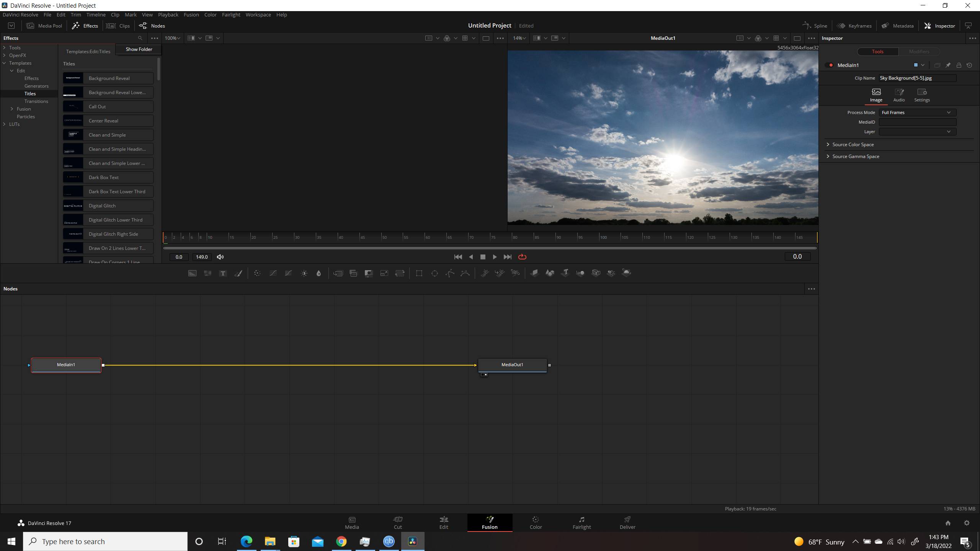Click the Tools tab in Inspector panel
The height and width of the screenshot is (551, 980).
[x=878, y=52]
